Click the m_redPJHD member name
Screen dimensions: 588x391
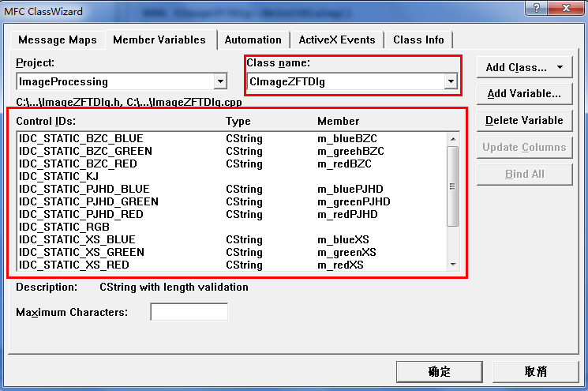click(x=347, y=215)
